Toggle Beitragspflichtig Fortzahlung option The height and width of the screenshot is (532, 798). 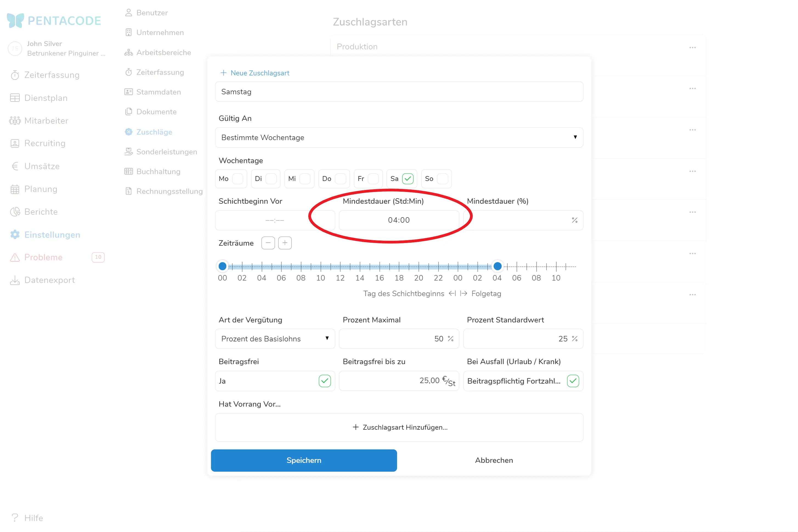tap(573, 381)
